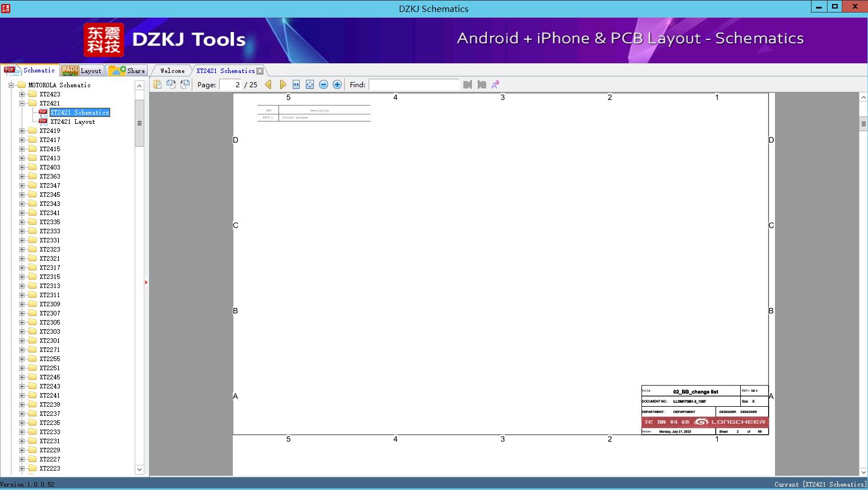
Task: Expand the XT2347 folder
Action: tap(22, 185)
